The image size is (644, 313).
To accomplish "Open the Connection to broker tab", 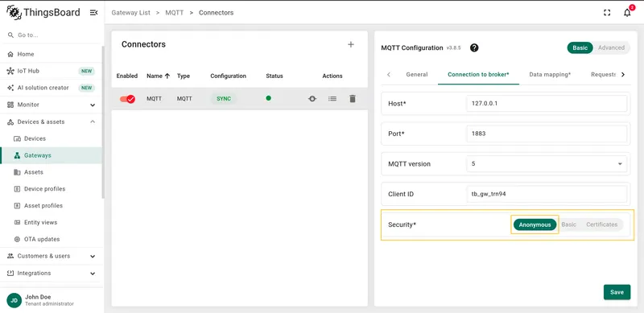I will (x=478, y=74).
